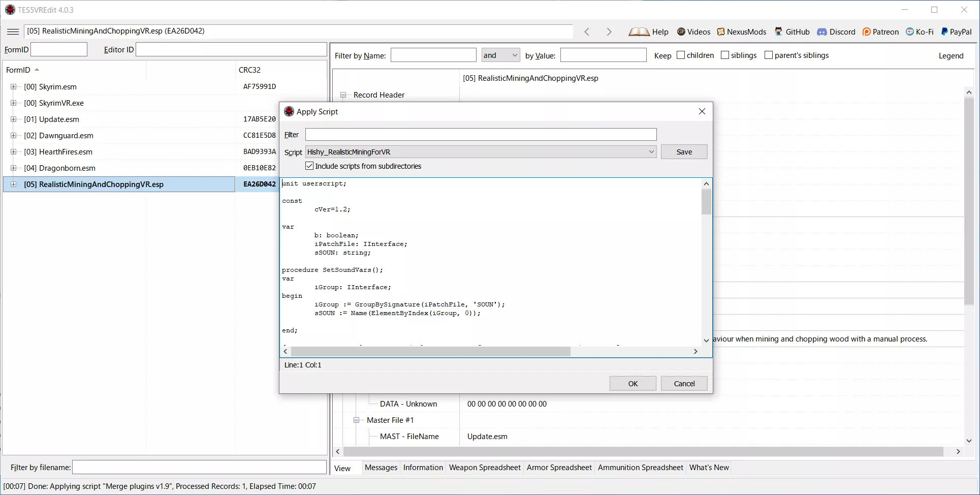980x495 pixels.
Task: Go forward with the right arrow
Action: click(x=609, y=32)
